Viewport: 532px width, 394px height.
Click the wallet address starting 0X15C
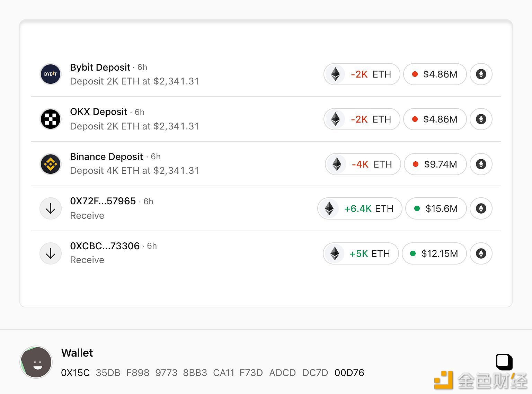tap(213, 373)
